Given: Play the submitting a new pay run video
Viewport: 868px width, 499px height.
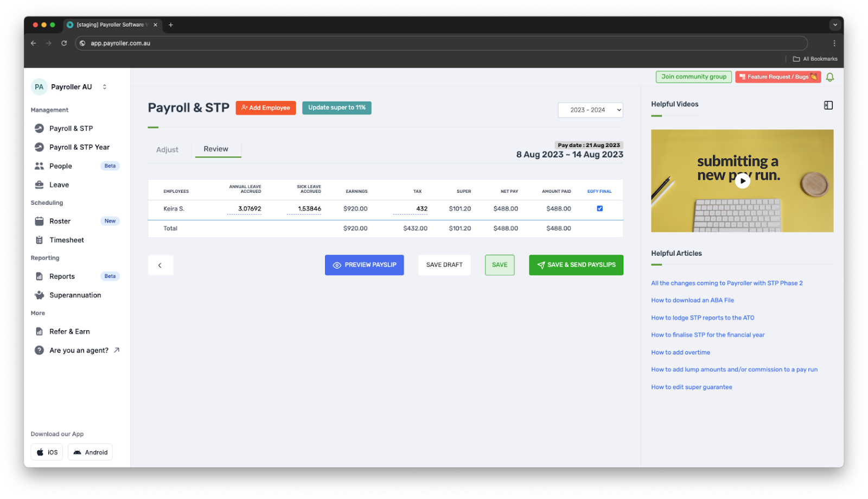Looking at the screenshot, I should (742, 180).
